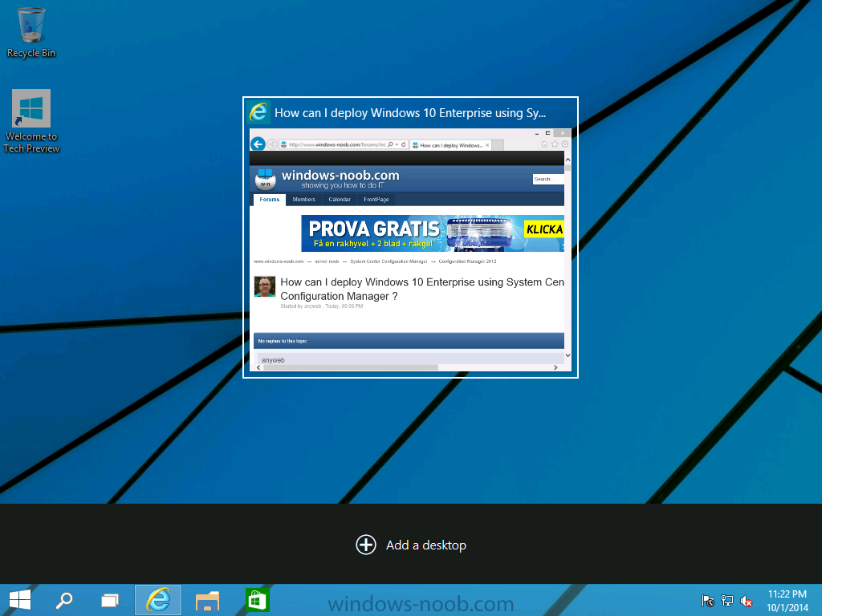The image size is (842, 616).
Task: Click the Forums tab in the preview
Action: [x=270, y=199]
